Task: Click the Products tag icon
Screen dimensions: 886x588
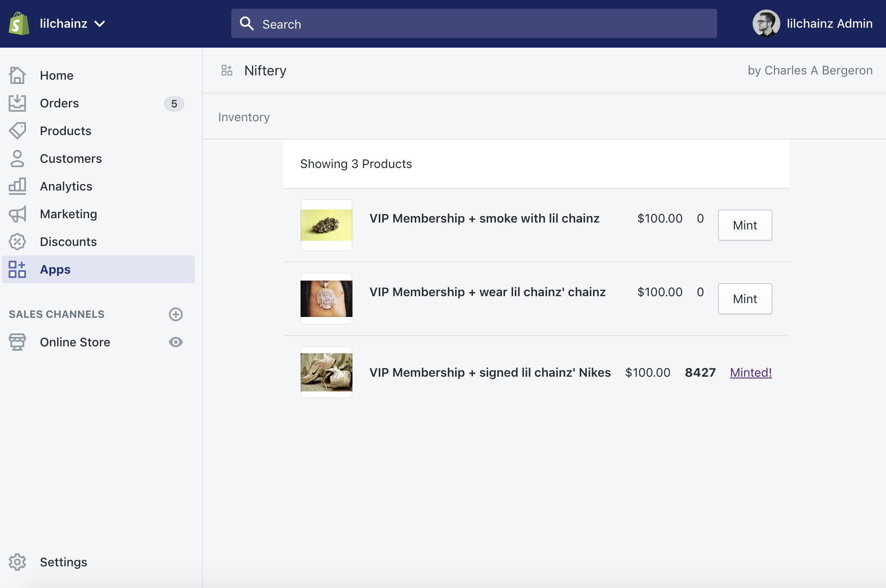Action: (x=17, y=131)
